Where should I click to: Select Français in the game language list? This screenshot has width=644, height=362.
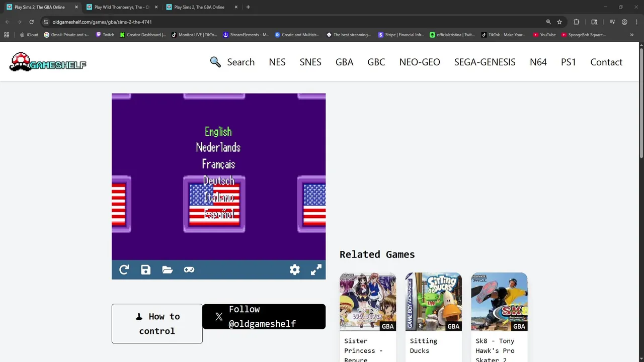tap(218, 164)
